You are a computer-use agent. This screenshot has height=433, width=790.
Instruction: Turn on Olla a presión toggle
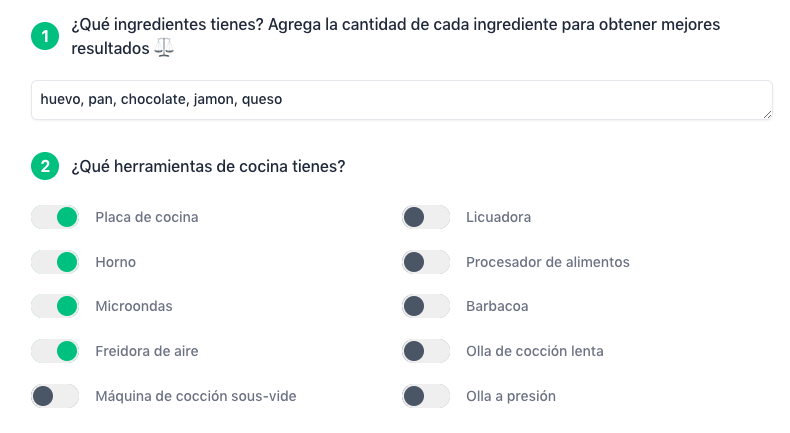coord(426,396)
